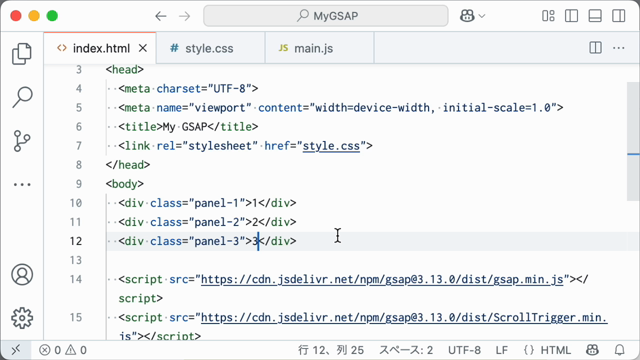Switch to the style.css tab
The height and width of the screenshot is (360, 640).
[211, 48]
